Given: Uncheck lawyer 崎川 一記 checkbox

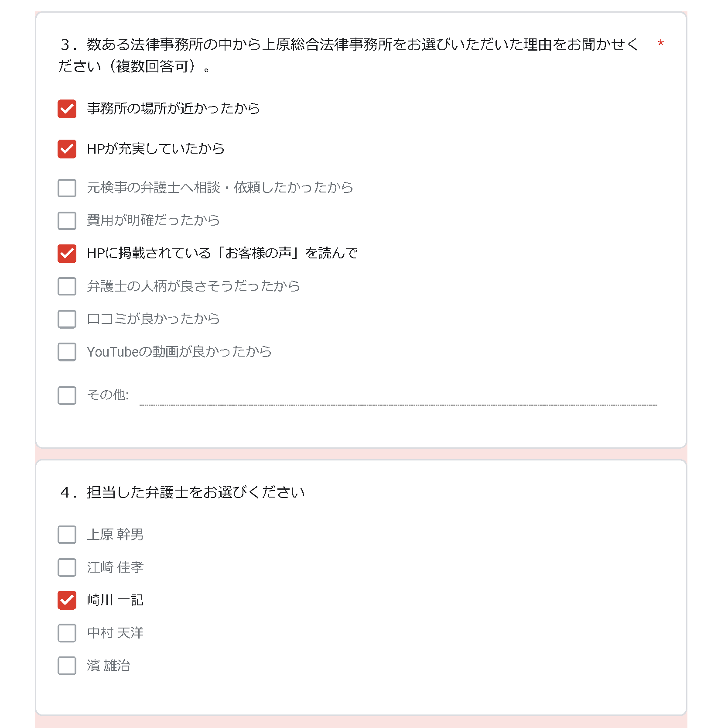Looking at the screenshot, I should [67, 600].
